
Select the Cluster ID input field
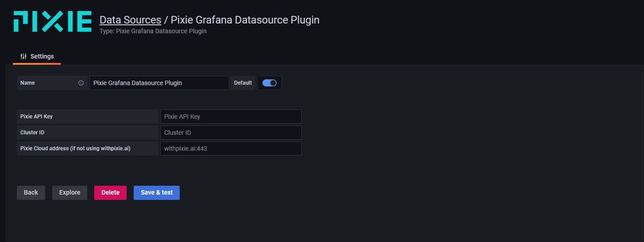click(231, 133)
